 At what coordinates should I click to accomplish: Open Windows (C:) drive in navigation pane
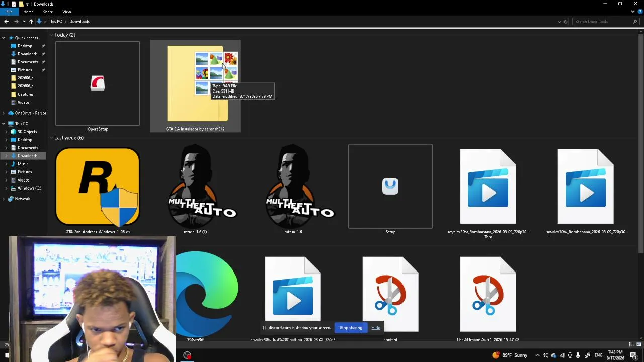tap(29, 188)
